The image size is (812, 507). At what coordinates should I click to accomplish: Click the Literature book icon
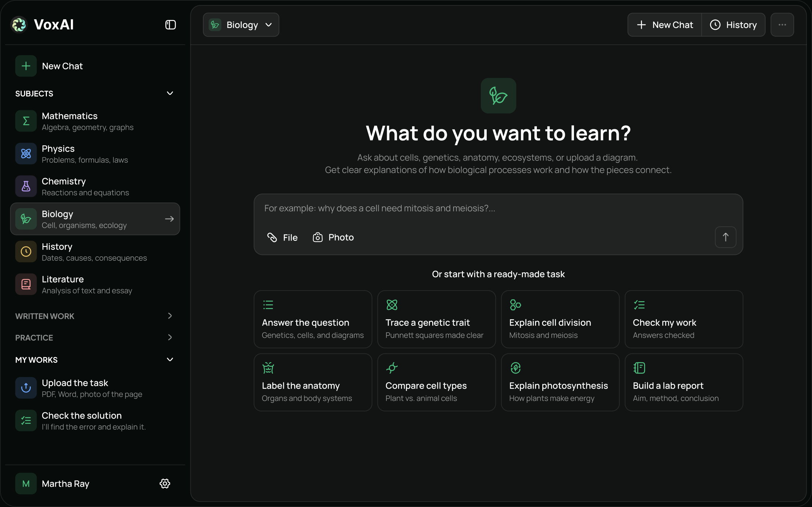coord(26,284)
